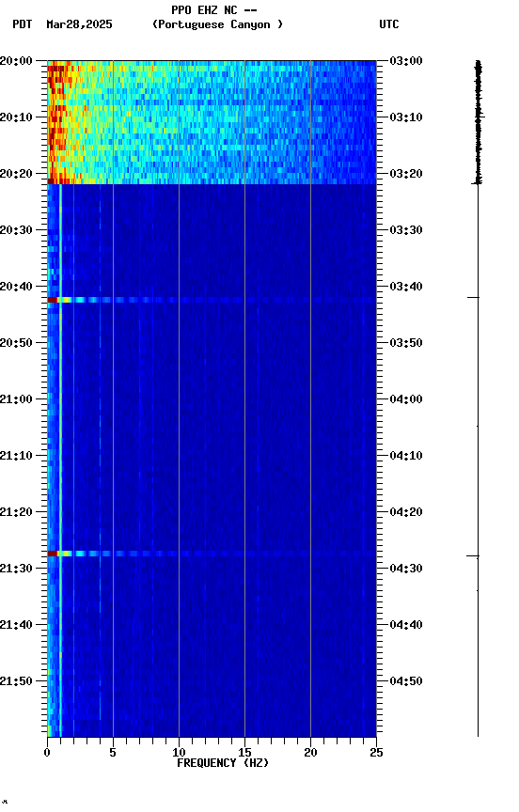Click the '5' frequency axis label
This screenshot has height=812, width=519.
pyautogui.click(x=113, y=753)
